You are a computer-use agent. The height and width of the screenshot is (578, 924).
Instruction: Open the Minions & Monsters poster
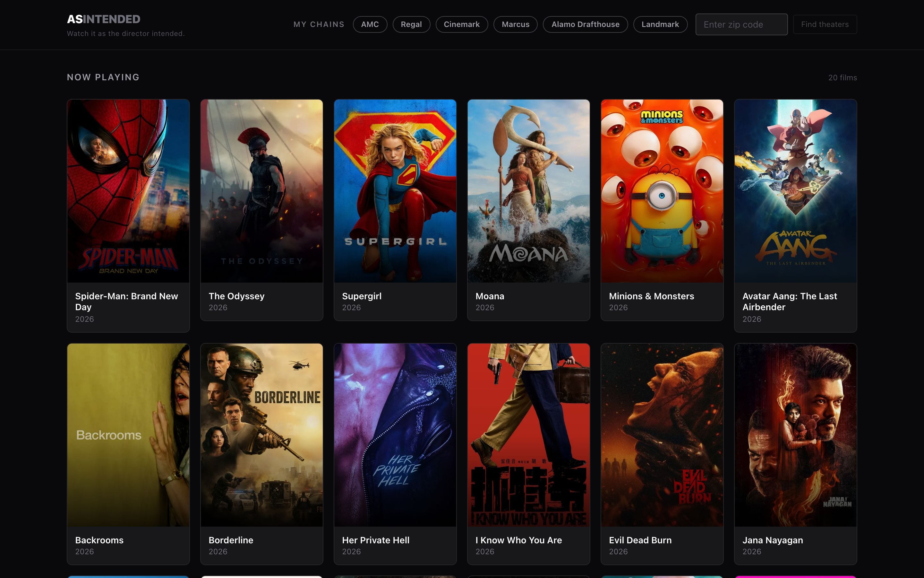click(662, 191)
